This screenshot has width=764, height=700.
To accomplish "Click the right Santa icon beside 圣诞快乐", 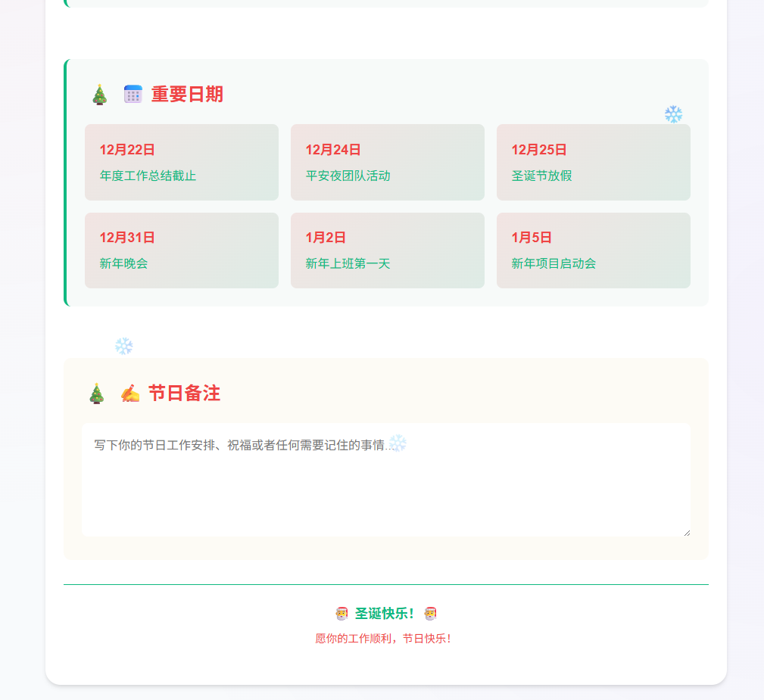I will (429, 612).
